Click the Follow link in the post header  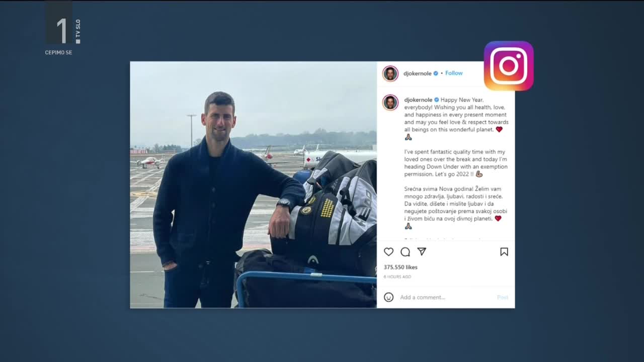coord(454,73)
